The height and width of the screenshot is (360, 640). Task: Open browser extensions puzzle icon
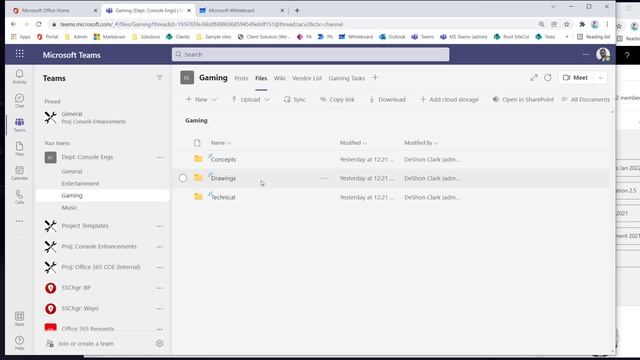[582, 24]
